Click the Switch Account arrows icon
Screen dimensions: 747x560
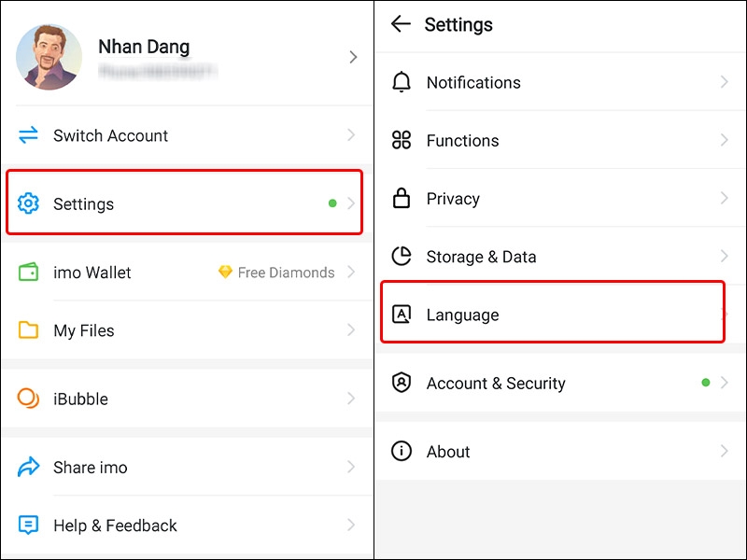point(28,134)
